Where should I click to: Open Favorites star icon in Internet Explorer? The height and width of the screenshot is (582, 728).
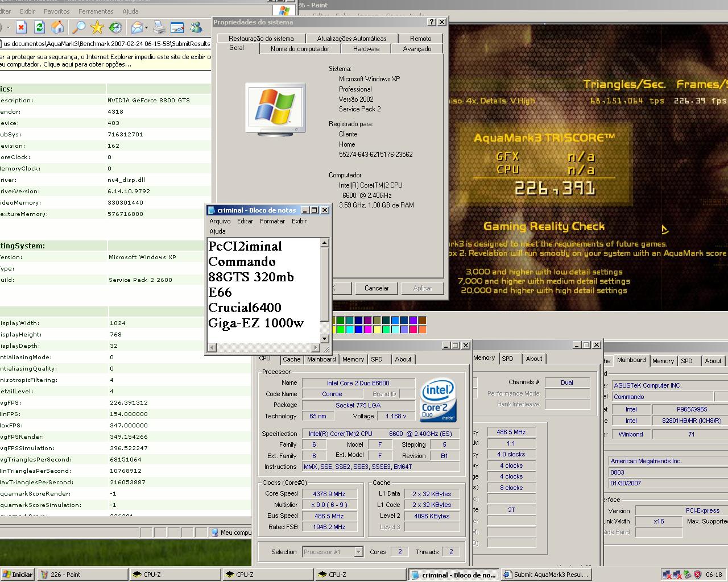97,27
